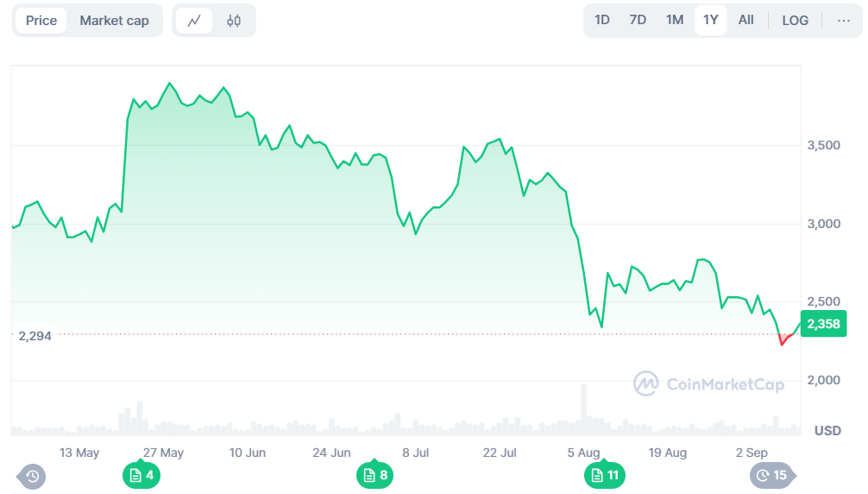Screen dimensions: 868x494
Task: Set time range to 1M
Action: (674, 20)
